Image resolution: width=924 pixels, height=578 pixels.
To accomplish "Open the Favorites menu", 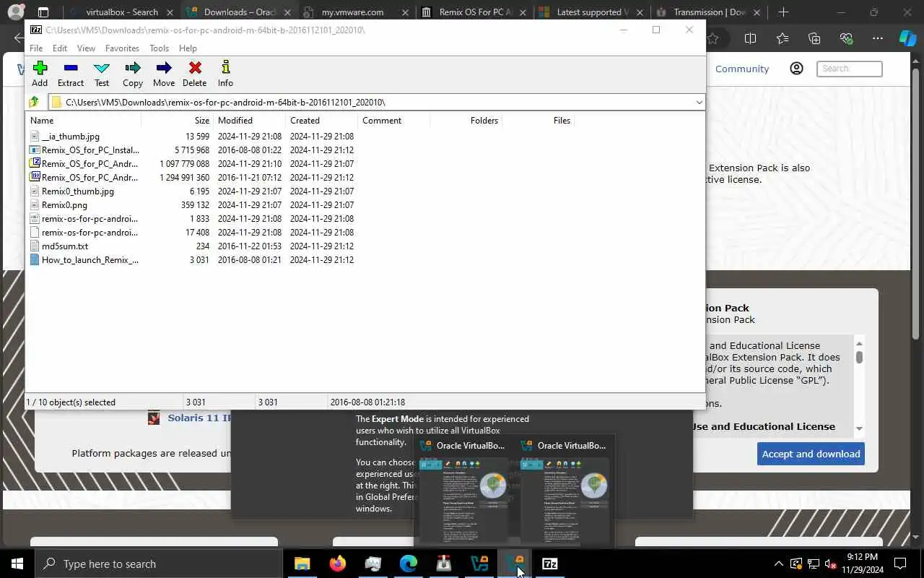I will click(x=122, y=48).
